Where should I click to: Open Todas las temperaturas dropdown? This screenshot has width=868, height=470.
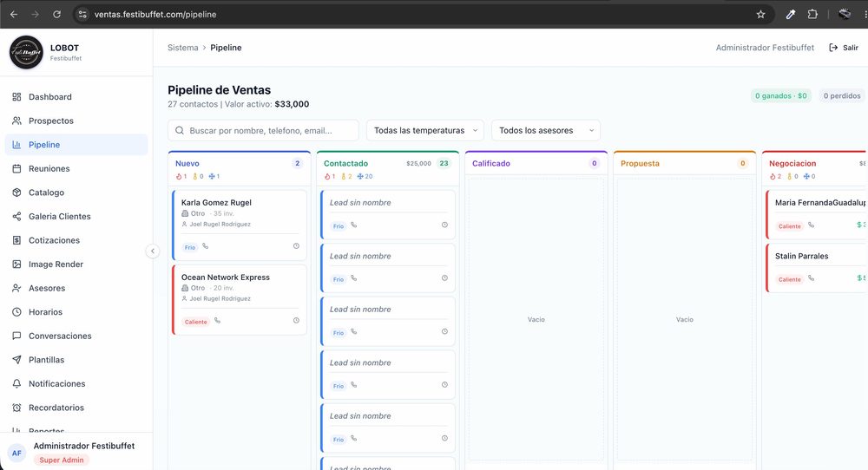tap(425, 130)
